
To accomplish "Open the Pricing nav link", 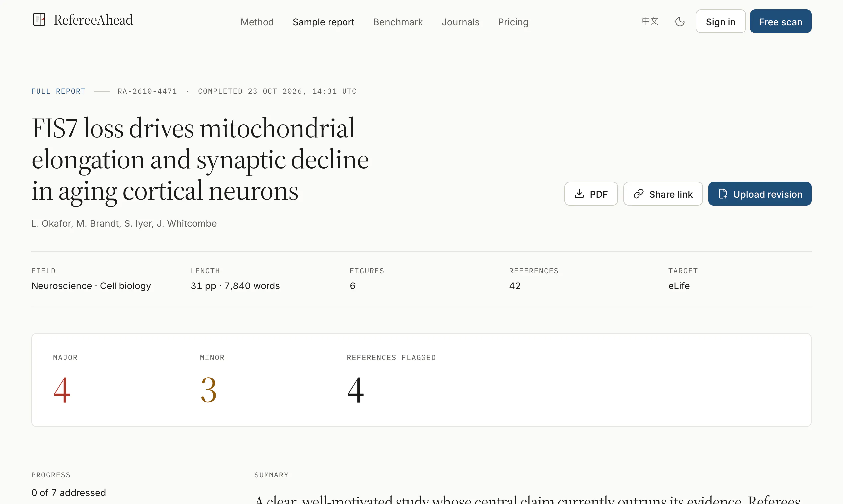I will pyautogui.click(x=513, y=22).
